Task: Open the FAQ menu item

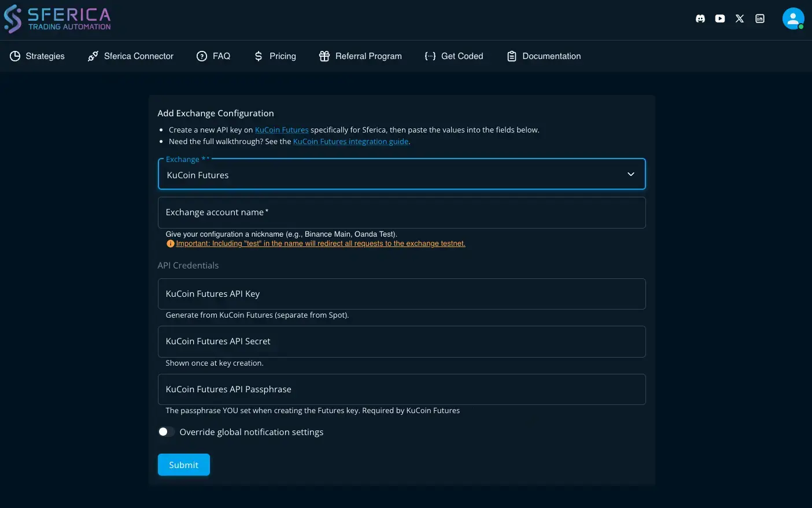Action: point(213,56)
